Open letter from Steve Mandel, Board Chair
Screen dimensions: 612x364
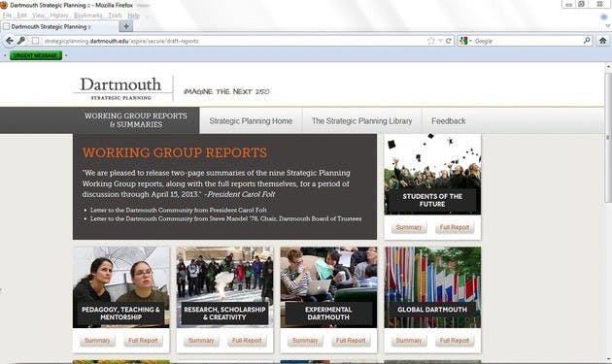226,218
